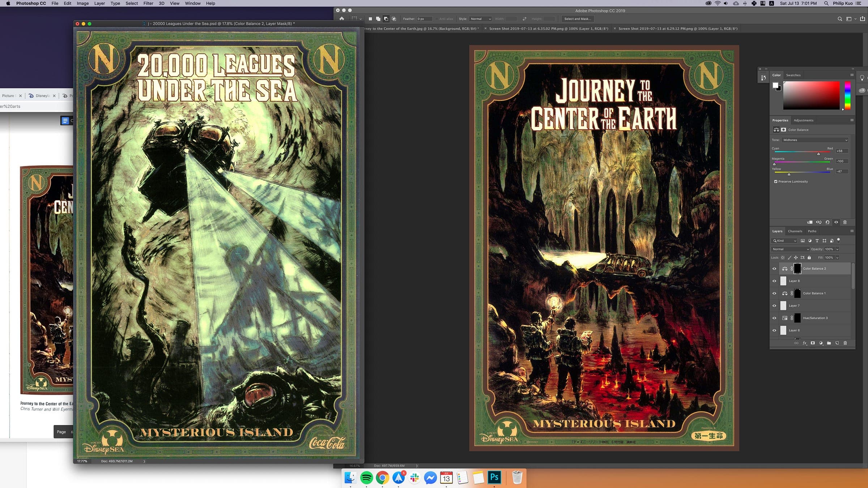The image size is (868, 488).
Task: Select the Add to Selection mode icon
Action: click(x=378, y=19)
